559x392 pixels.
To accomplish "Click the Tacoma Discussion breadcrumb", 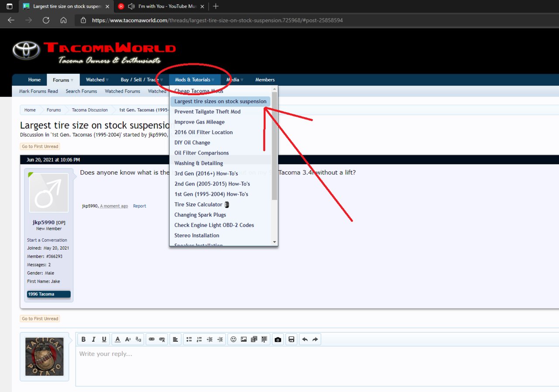I will pos(90,110).
